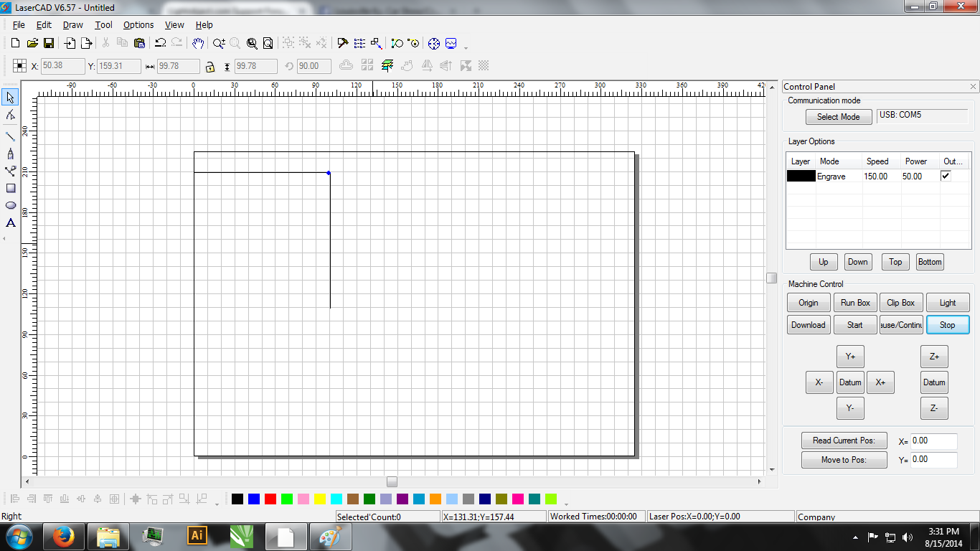Open a file with the folder icon
The image size is (980, 551).
pyautogui.click(x=32, y=44)
